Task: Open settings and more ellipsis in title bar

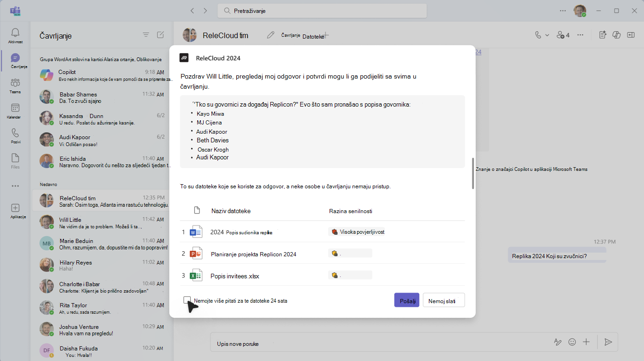Action: point(563,11)
